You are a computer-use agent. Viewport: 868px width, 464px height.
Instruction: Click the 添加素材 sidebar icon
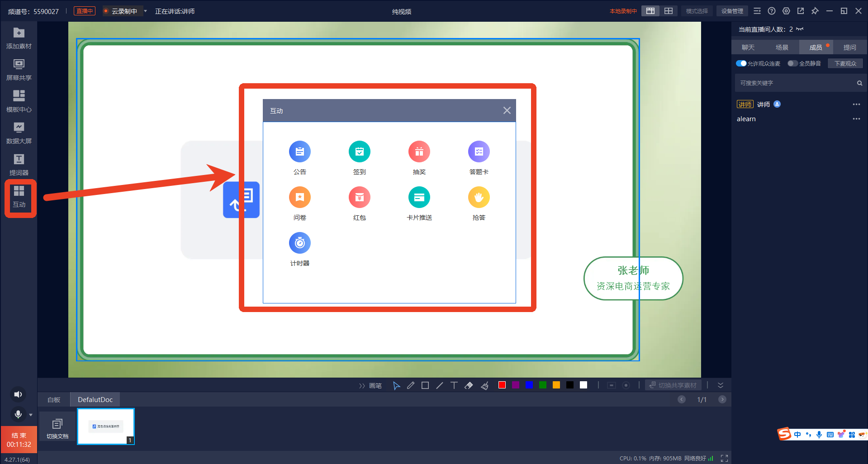[19, 38]
